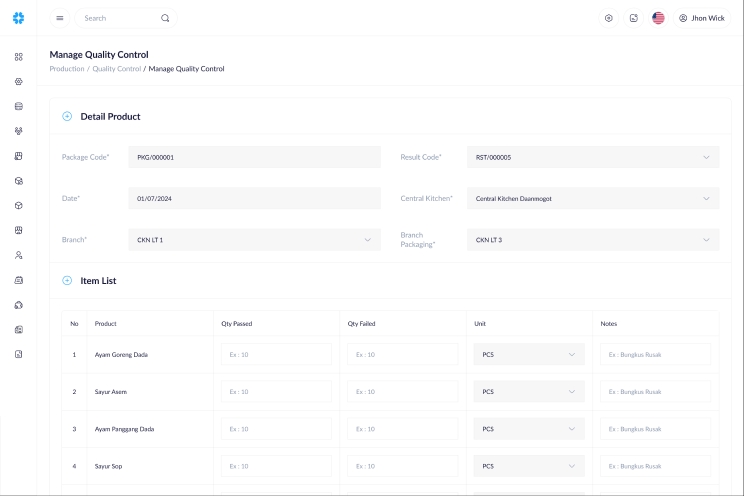Open the hexagon settings icon in header
744x496 pixels.
[x=609, y=18]
